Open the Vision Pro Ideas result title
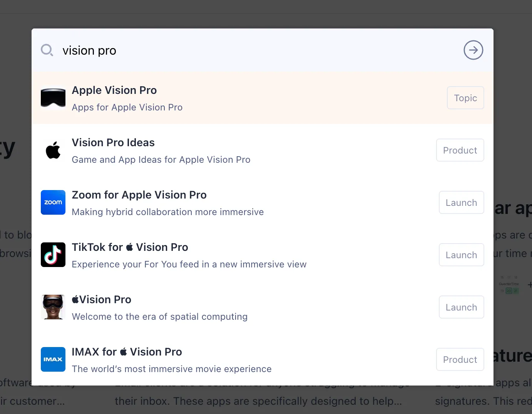The height and width of the screenshot is (414, 532). (113, 143)
